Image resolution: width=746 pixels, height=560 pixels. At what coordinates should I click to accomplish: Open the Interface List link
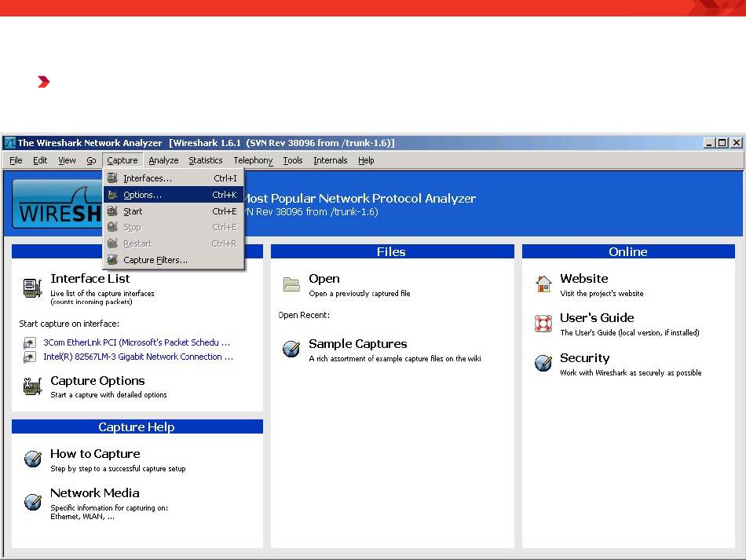(90, 278)
